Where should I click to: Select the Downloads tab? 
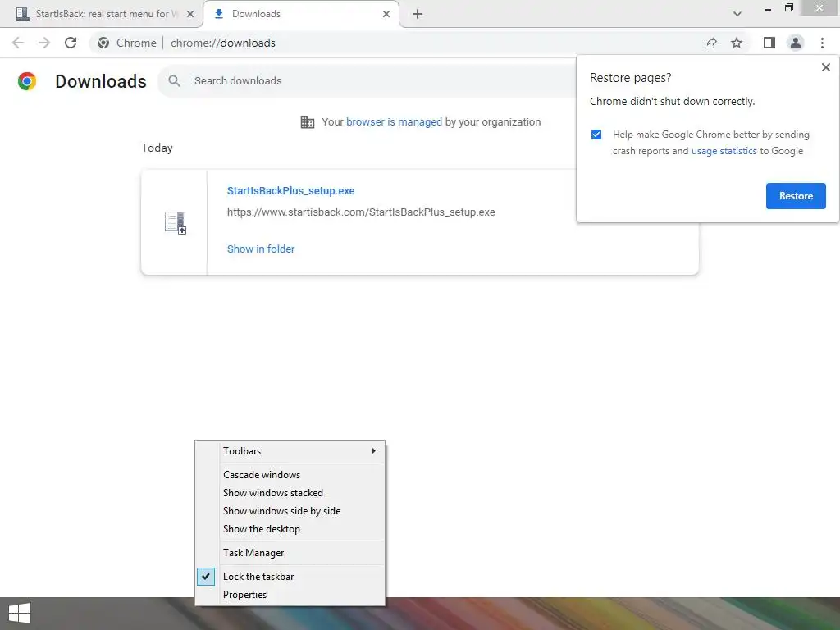point(301,14)
